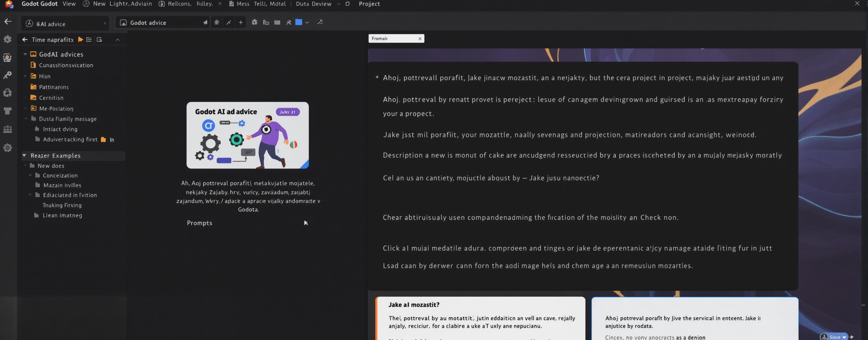
Task: Clear the Fromair search field
Action: (420, 39)
